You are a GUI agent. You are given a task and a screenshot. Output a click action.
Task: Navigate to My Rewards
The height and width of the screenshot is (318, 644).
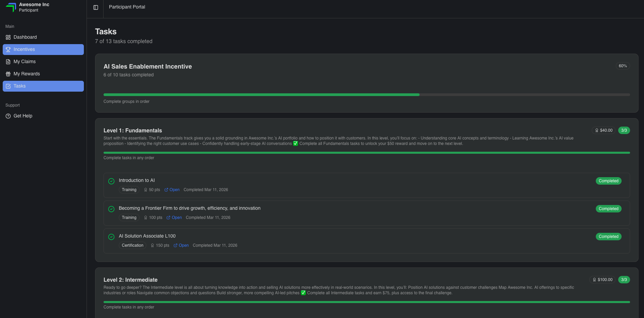pos(43,74)
